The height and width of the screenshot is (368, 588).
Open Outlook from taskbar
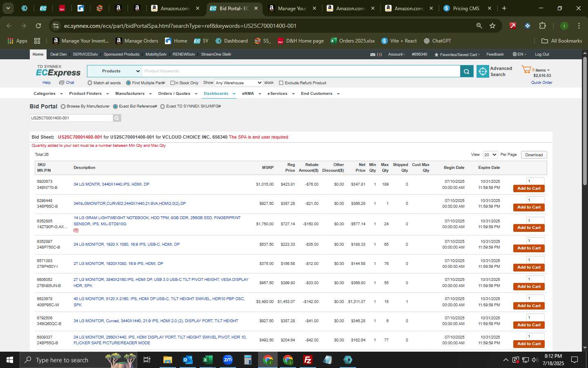click(187, 360)
